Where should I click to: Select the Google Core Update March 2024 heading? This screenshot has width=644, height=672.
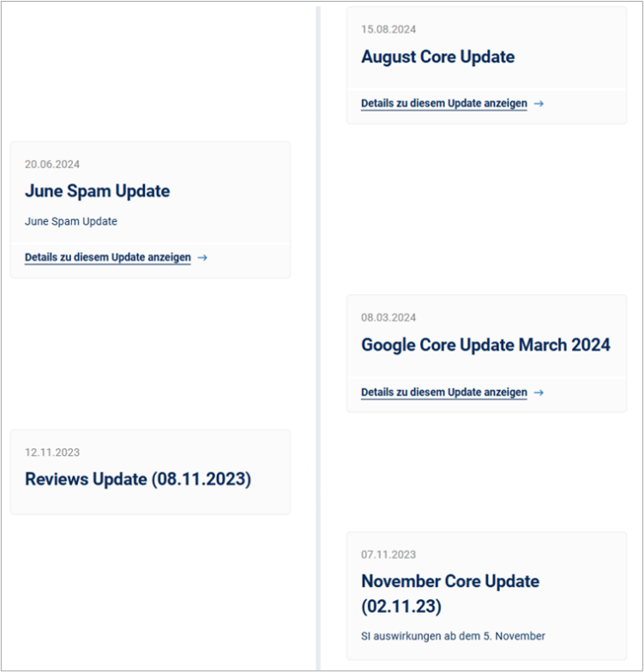(x=485, y=345)
